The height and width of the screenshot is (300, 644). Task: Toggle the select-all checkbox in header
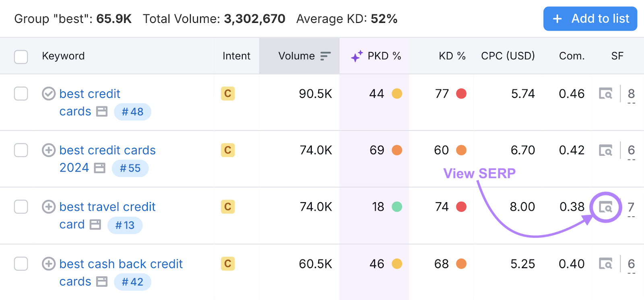click(21, 56)
